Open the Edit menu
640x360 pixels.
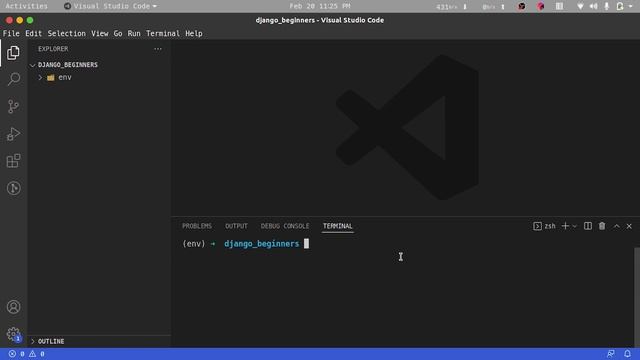click(33, 33)
